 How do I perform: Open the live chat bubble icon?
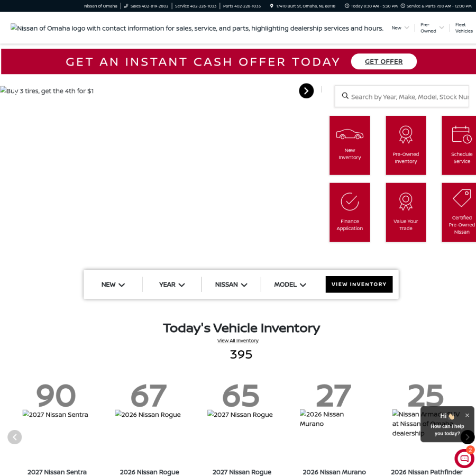(x=464, y=458)
